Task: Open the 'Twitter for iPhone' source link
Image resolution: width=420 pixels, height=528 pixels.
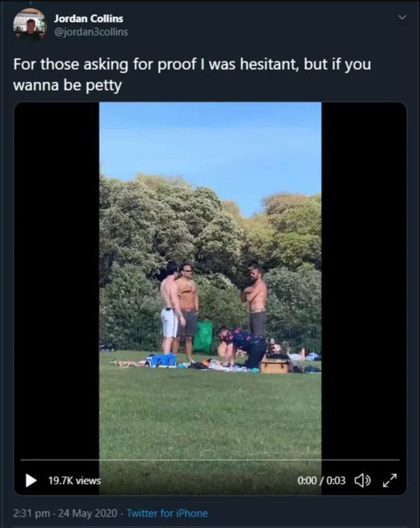Action: (x=167, y=513)
